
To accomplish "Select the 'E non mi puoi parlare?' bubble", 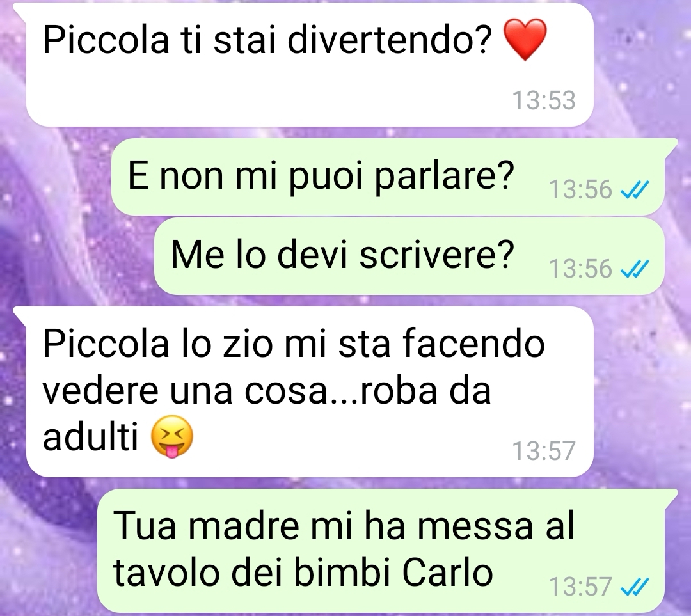I will pos(388,177).
